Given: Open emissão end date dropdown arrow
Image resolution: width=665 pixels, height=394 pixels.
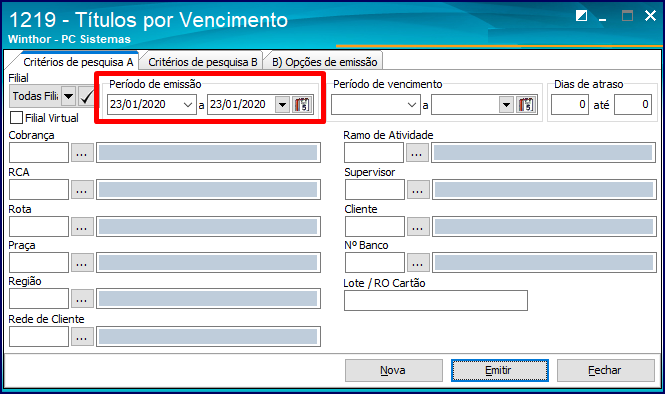Looking at the screenshot, I should tap(282, 104).
